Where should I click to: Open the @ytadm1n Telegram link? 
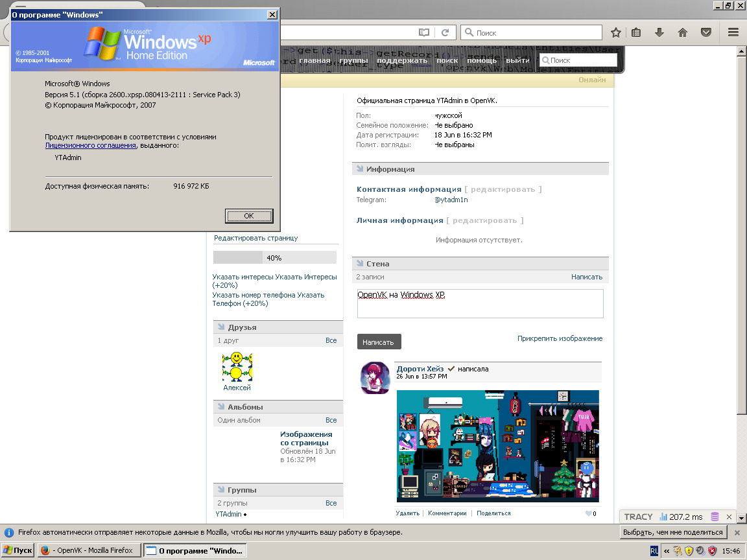451,200
